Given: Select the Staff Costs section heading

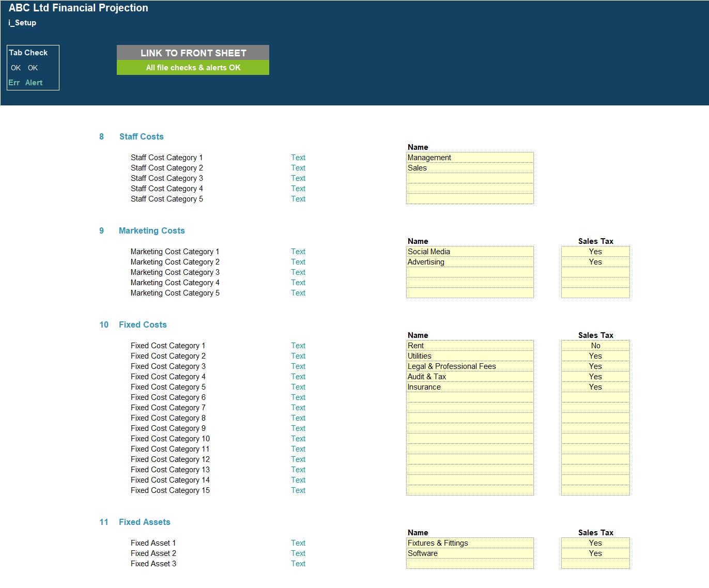Looking at the screenshot, I should point(141,136).
